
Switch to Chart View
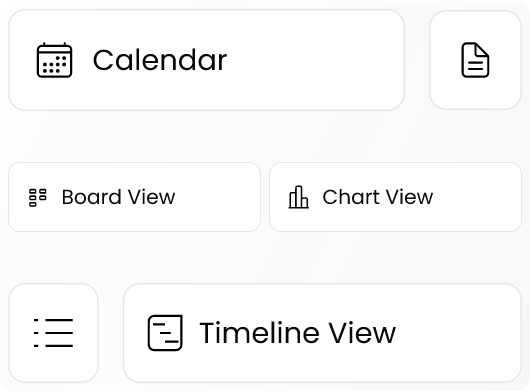395,197
